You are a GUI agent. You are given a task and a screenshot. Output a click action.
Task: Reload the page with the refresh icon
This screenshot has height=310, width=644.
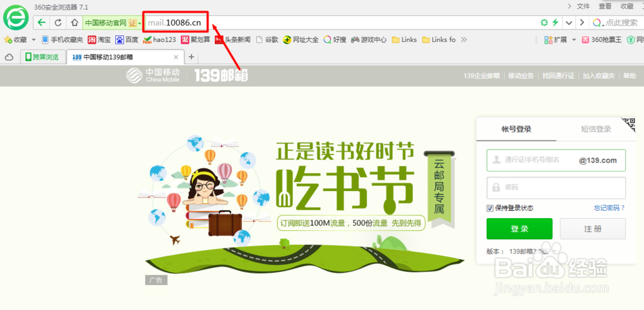tap(59, 23)
